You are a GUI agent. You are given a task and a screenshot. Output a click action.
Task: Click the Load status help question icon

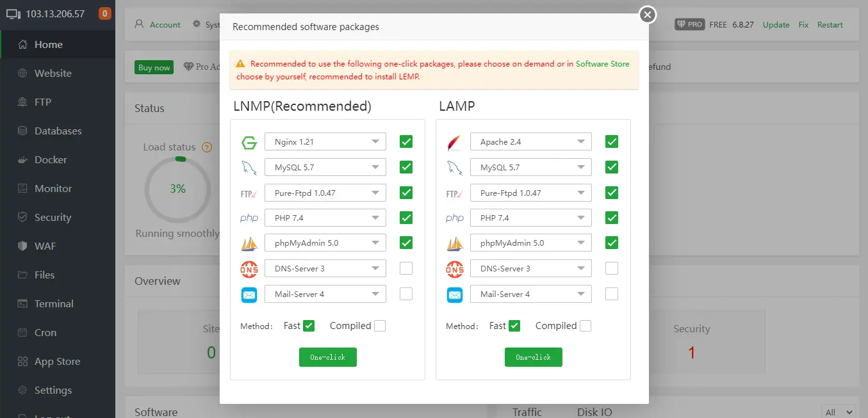(207, 147)
